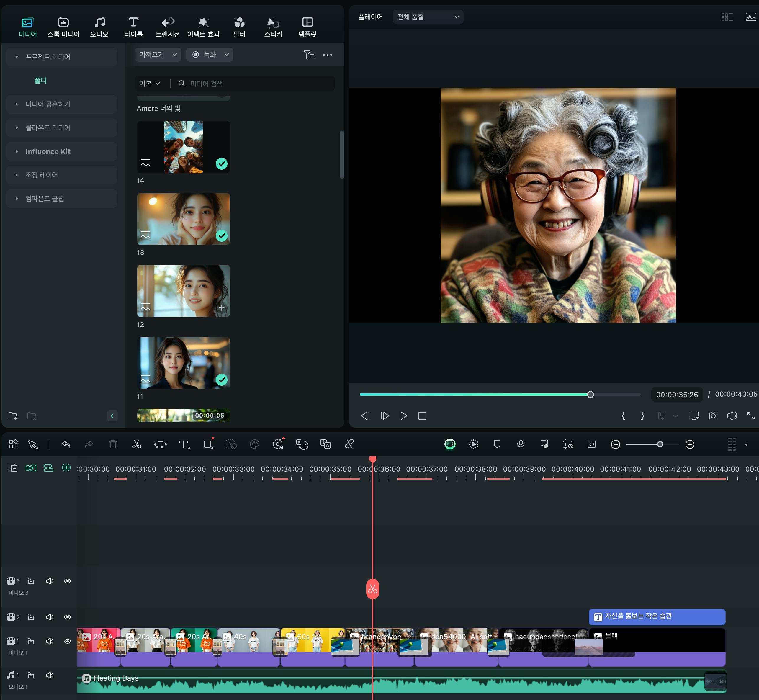Screen dimensions: 759x700
Task: Select the media thumbnail labeled 12
Action: point(183,291)
